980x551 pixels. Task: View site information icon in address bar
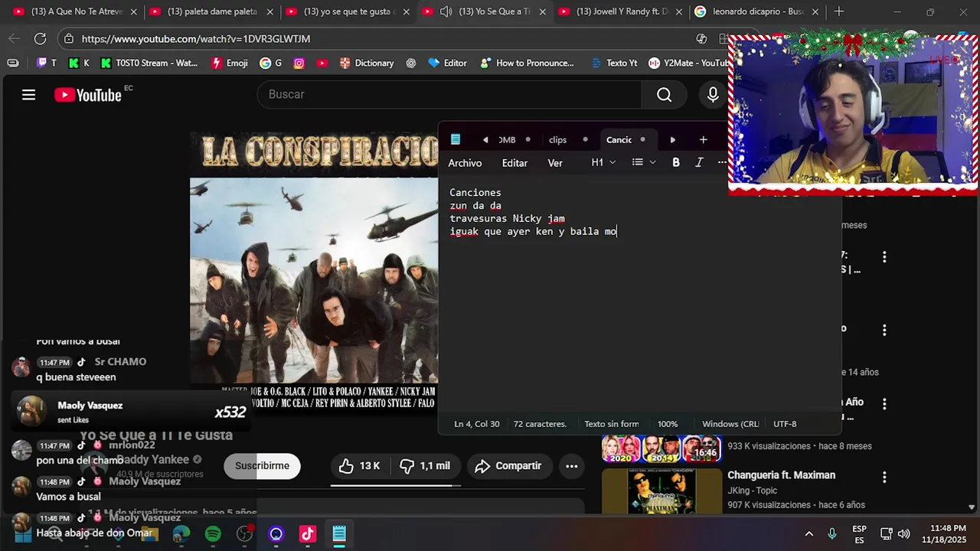click(69, 39)
